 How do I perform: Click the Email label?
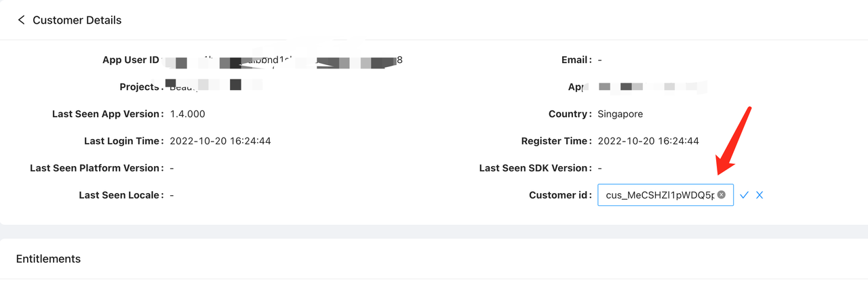point(576,60)
